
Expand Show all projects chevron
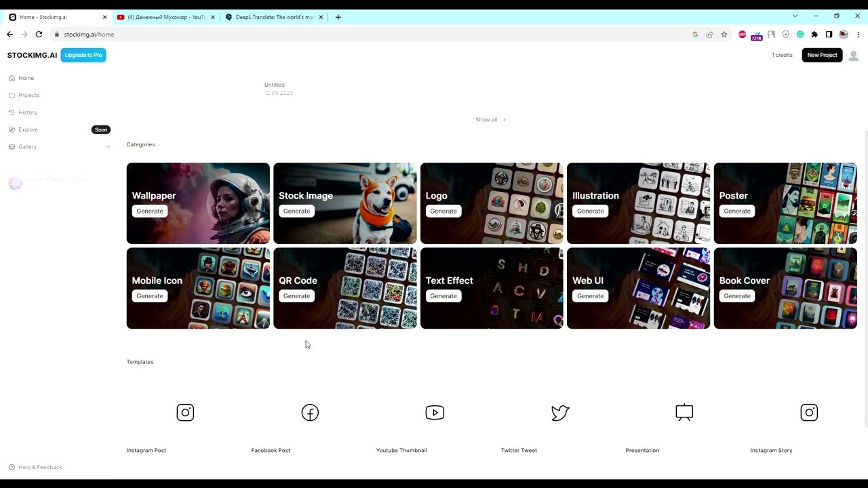[x=504, y=119]
